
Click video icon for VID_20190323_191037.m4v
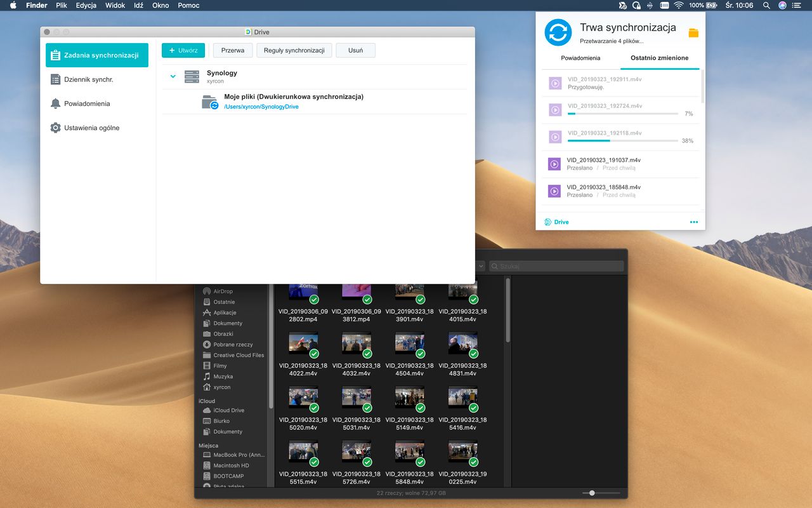tap(554, 164)
